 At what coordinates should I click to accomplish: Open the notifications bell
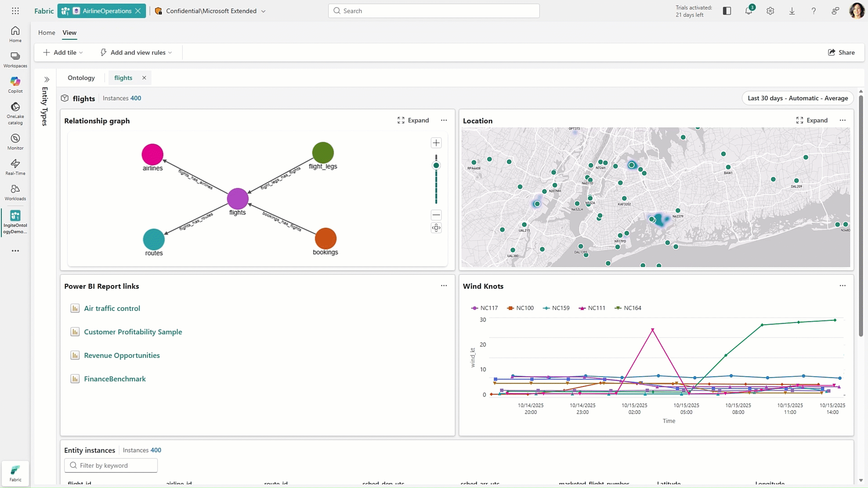click(749, 10)
